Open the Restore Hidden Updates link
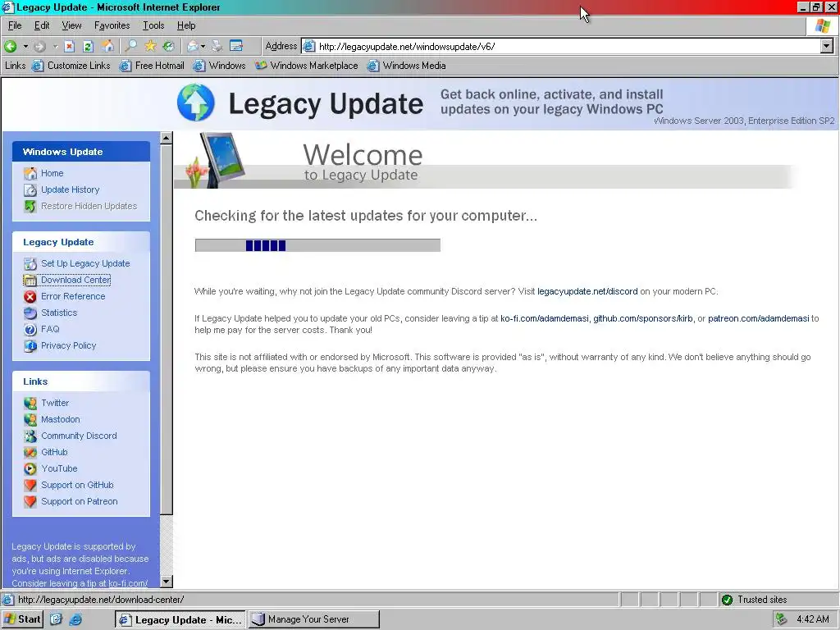The width and height of the screenshot is (840, 630). (89, 206)
